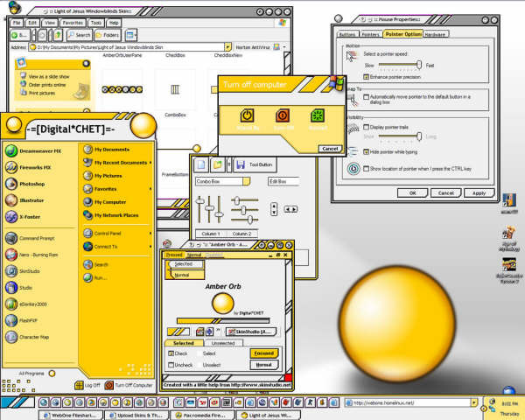Click Turn Off Computer in start menu
The height and width of the screenshot is (420, 525).
pos(129,385)
